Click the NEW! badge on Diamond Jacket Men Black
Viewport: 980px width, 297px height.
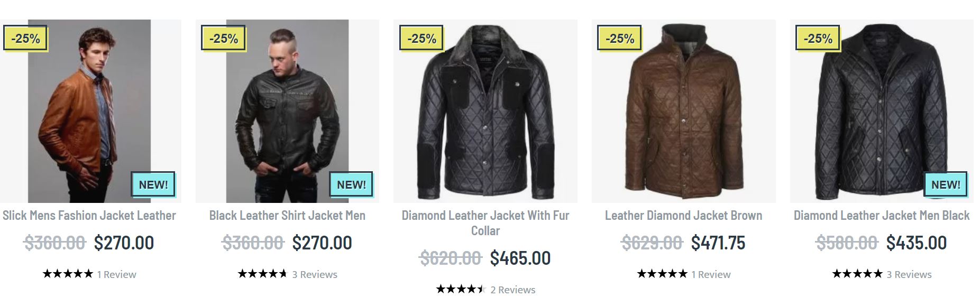tap(946, 184)
